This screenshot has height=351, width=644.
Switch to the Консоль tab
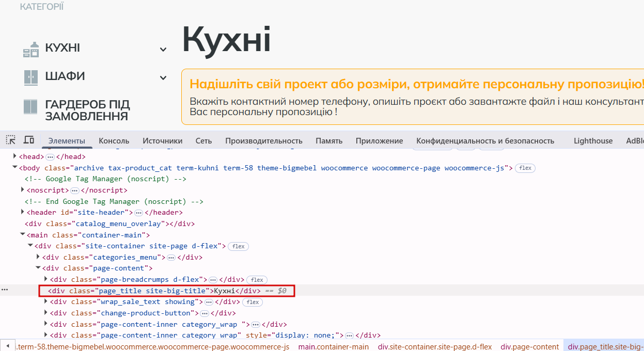114,141
